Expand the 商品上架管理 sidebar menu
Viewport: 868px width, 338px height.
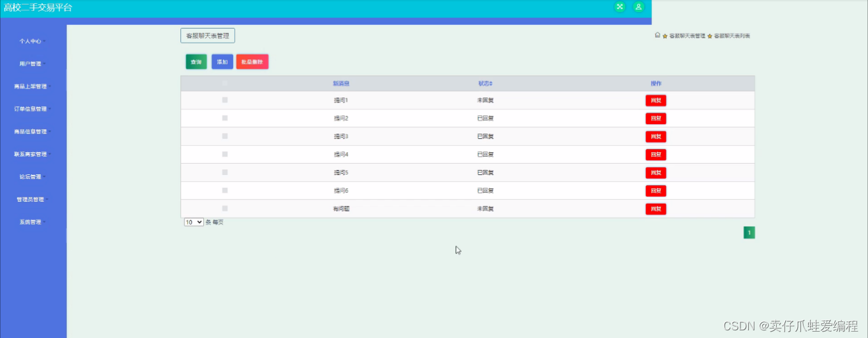(x=32, y=86)
